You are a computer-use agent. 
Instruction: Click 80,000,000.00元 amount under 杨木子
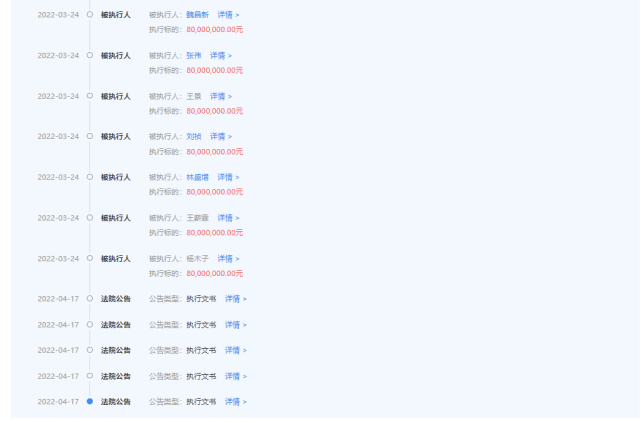[214, 273]
